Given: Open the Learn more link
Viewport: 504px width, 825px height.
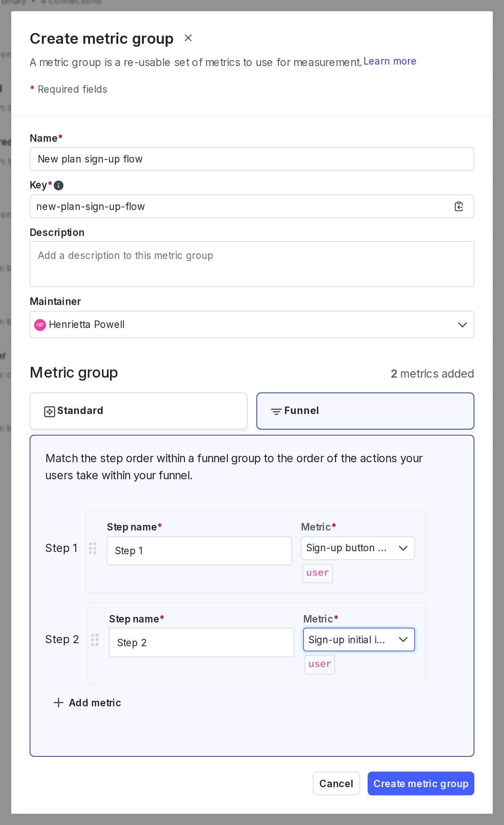Looking at the screenshot, I should click(x=389, y=61).
